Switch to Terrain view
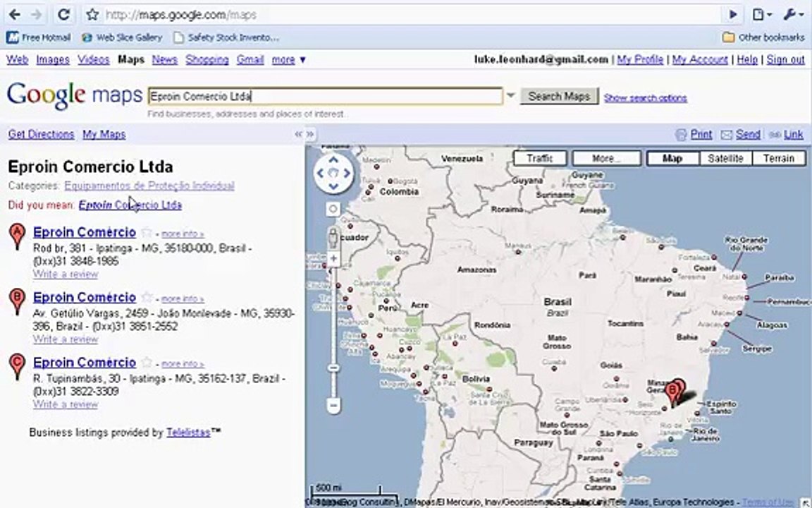 [779, 158]
